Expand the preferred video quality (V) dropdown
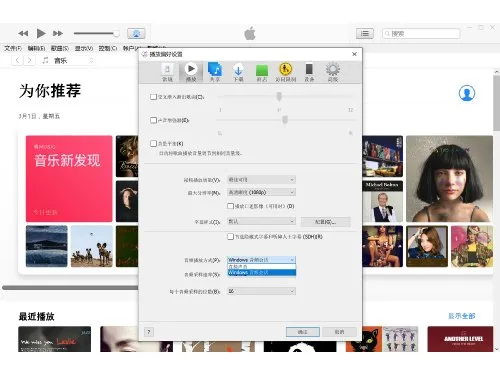 tap(261, 180)
